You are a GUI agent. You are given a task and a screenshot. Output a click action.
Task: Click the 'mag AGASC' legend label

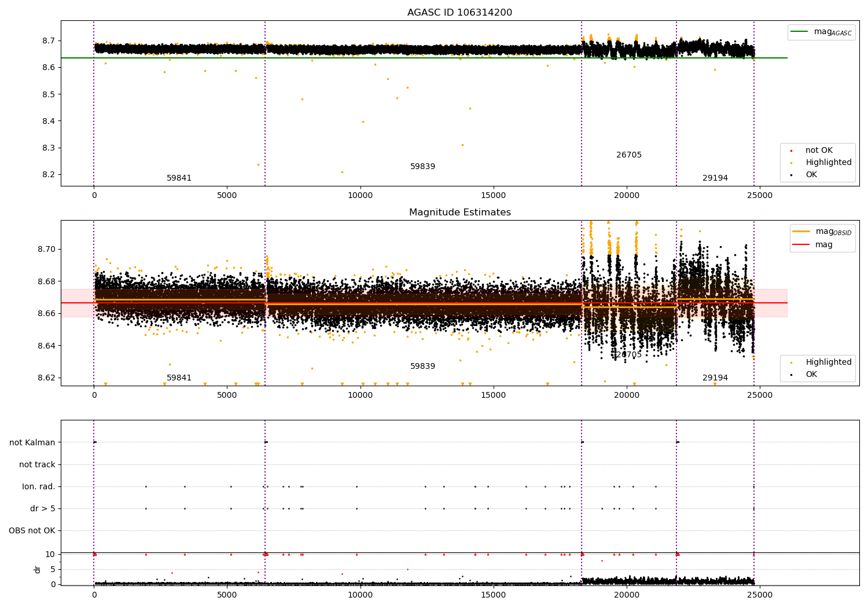(833, 32)
